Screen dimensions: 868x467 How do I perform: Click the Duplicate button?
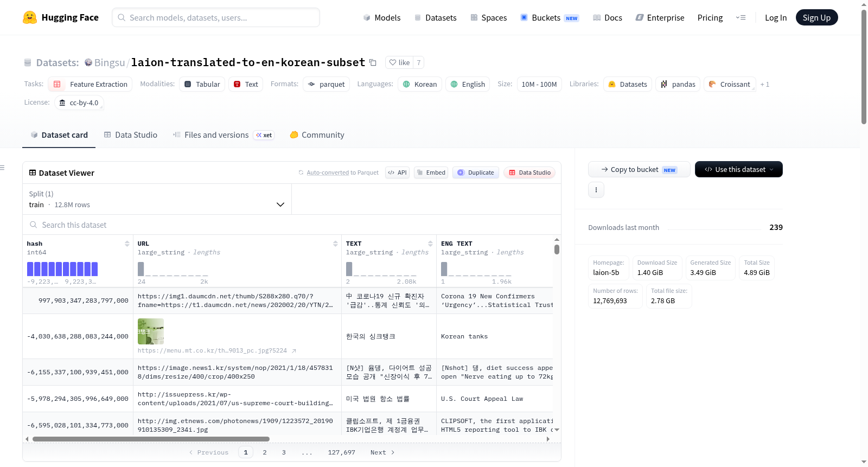[x=475, y=172]
